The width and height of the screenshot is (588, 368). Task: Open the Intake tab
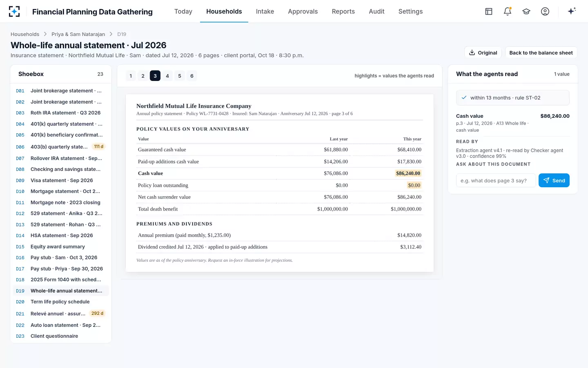point(265,11)
